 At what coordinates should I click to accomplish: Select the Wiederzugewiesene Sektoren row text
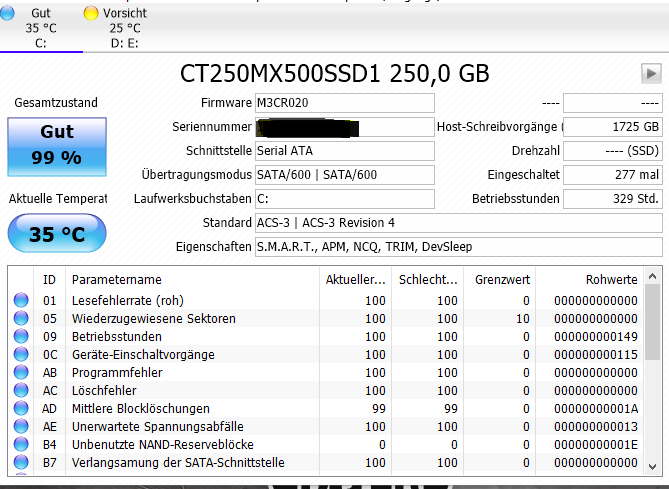coord(154,318)
